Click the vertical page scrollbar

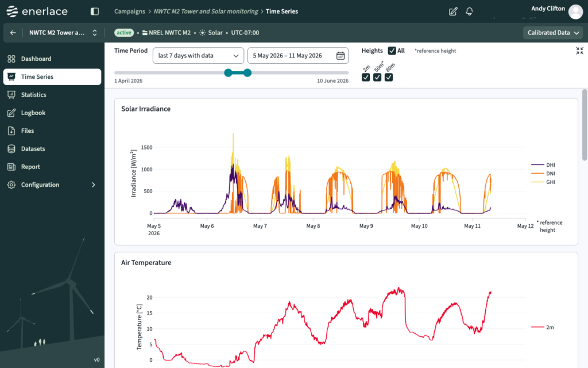tap(584, 125)
